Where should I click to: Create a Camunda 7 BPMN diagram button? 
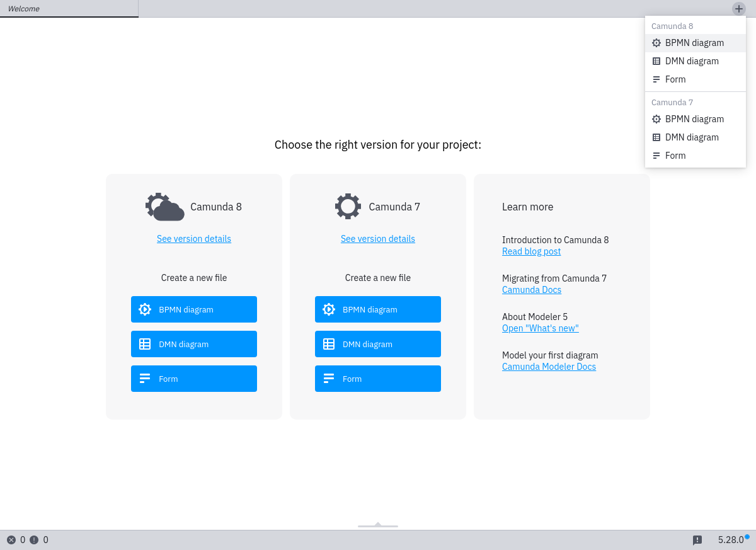pos(378,309)
